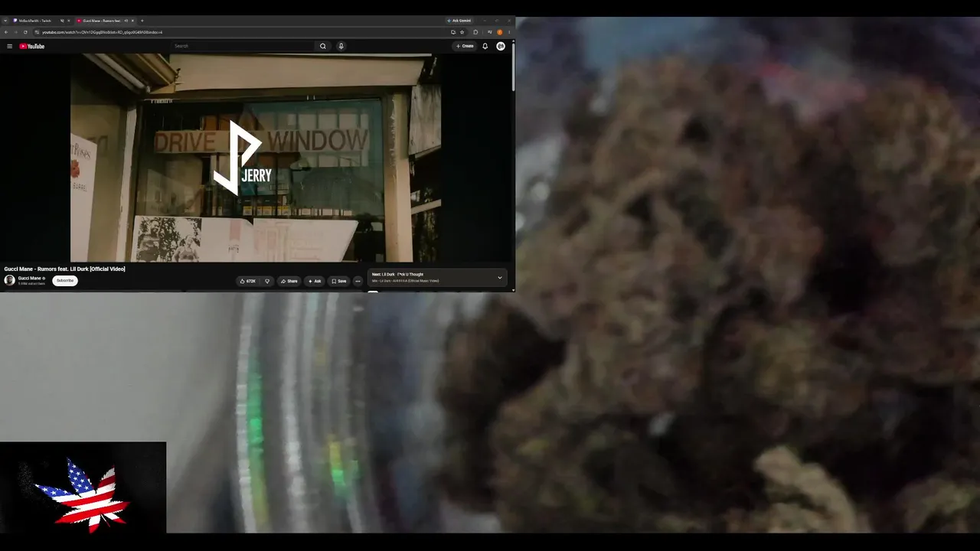Click the video title Gucci Mane - Rumors
Screen dimensions: 980x551
tap(64, 269)
